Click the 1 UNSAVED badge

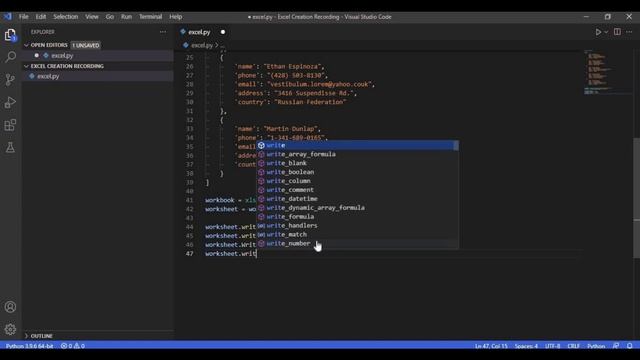click(86, 45)
